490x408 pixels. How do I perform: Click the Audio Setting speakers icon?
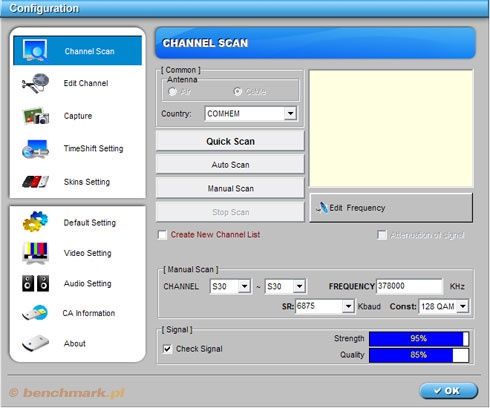tap(35, 284)
